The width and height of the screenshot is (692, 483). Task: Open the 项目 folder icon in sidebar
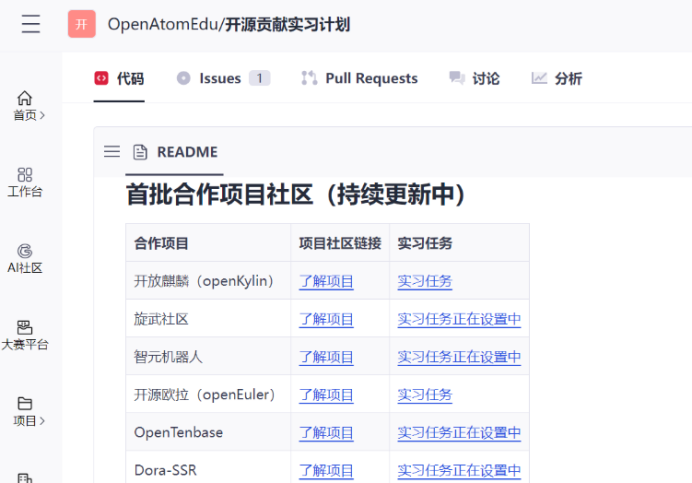[x=25, y=404]
